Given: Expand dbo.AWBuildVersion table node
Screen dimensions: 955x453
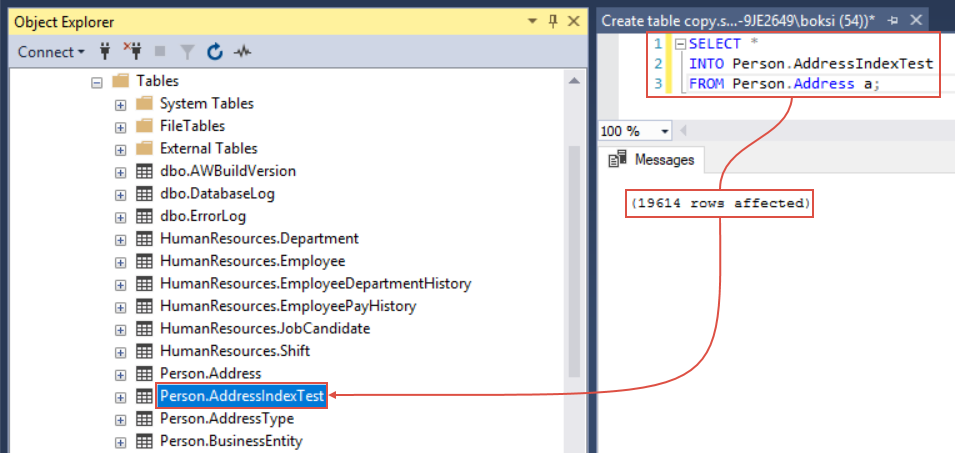Looking at the screenshot, I should [x=121, y=172].
